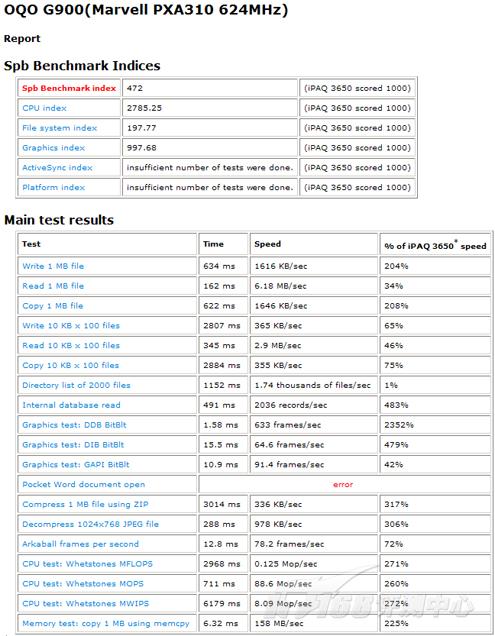The width and height of the screenshot is (495, 636).
Task: Open Decompress 1024x768 JPEG file test
Action: (x=90, y=524)
